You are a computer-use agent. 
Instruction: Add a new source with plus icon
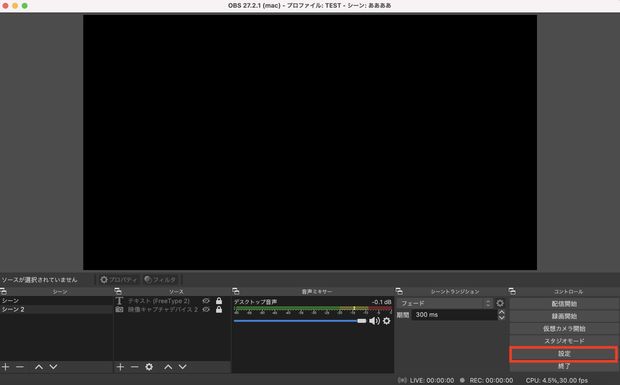click(x=120, y=367)
